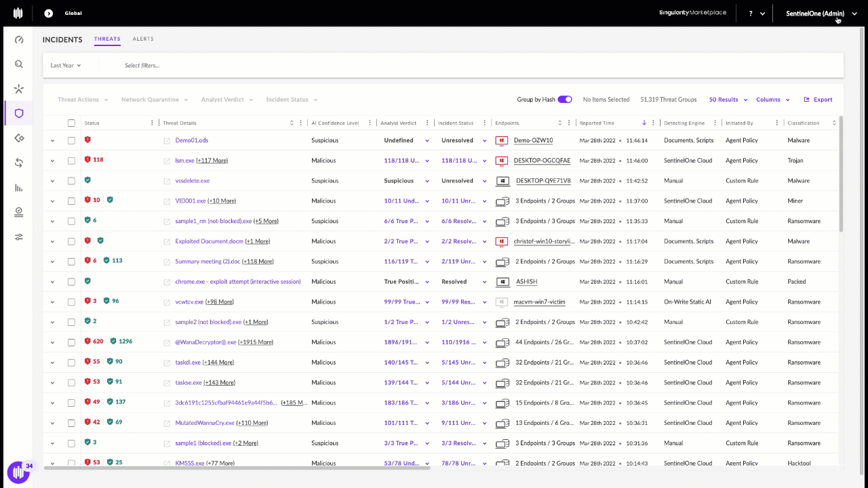Screen dimensions: 868x488
Task: Open the 50 Results page size dropdown
Action: [x=728, y=100]
